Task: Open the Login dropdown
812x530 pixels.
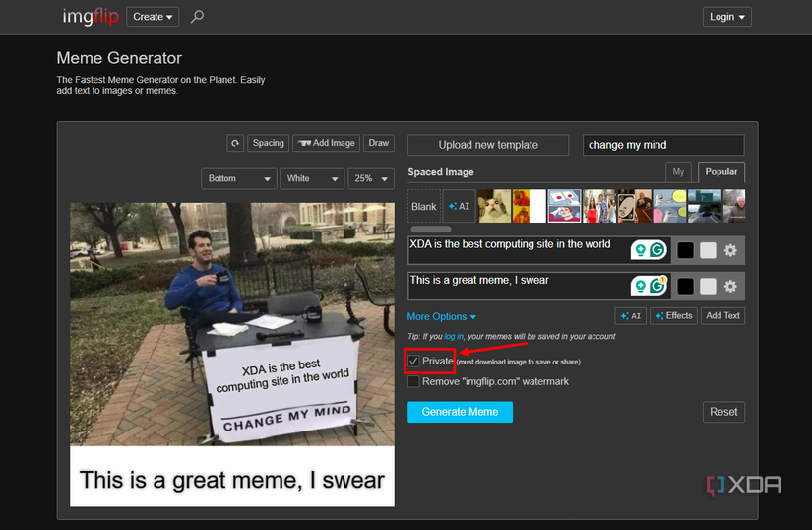Action: (726, 17)
